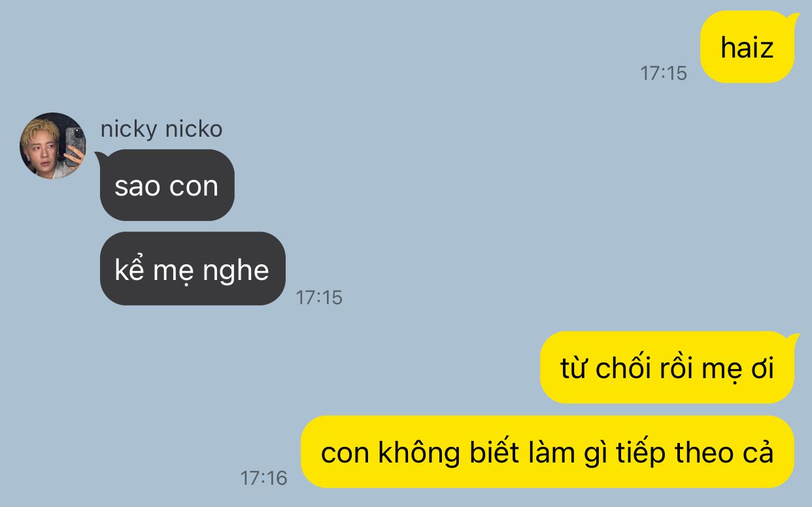Open nicky nicko's profile picture

click(x=53, y=146)
